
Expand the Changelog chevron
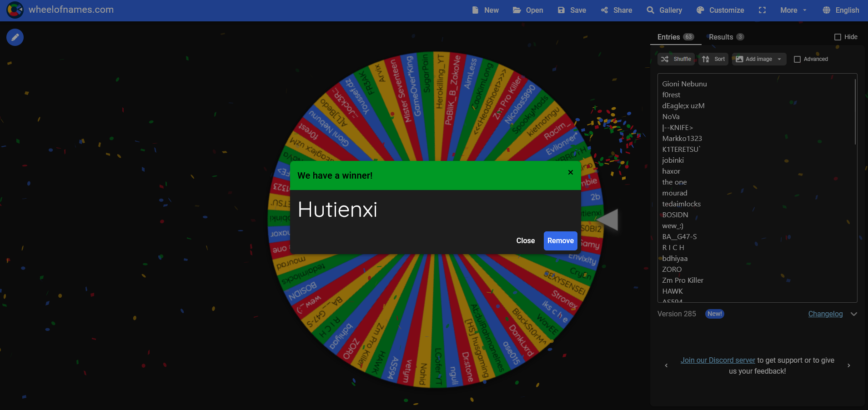[x=854, y=314]
